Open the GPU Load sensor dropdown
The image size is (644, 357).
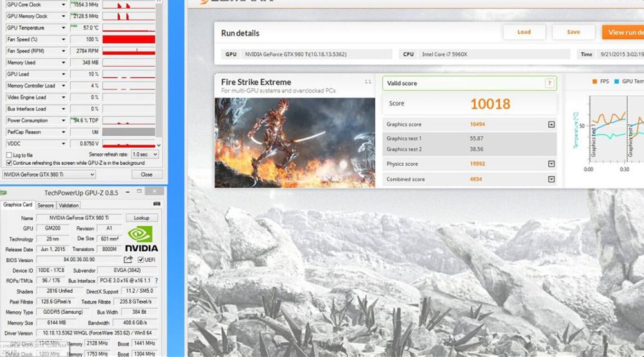[63, 74]
